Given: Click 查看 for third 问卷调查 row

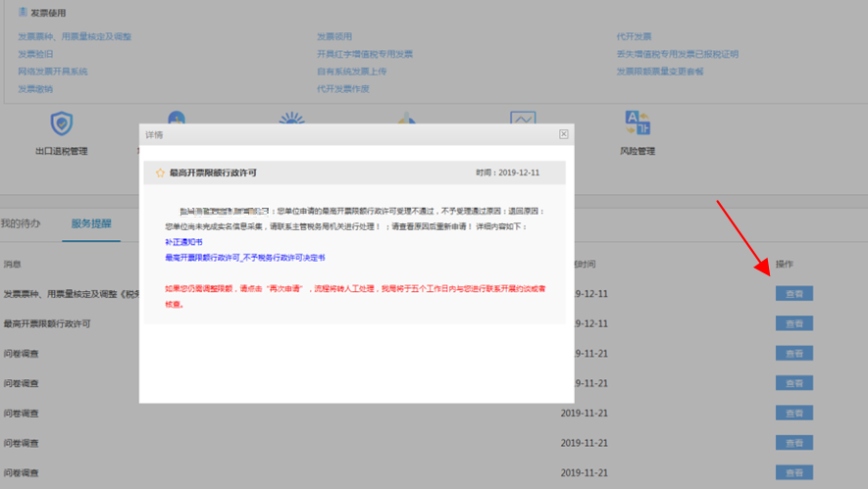Looking at the screenshot, I should (794, 413).
